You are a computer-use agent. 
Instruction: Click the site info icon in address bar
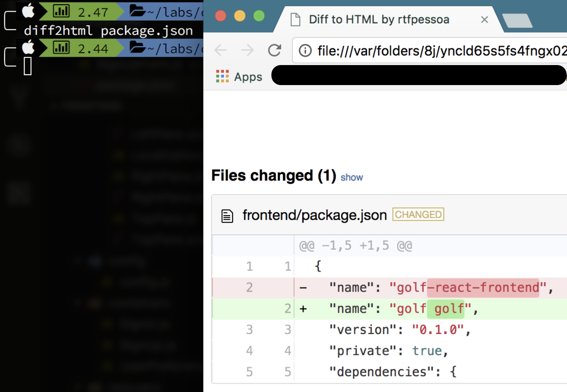[305, 50]
